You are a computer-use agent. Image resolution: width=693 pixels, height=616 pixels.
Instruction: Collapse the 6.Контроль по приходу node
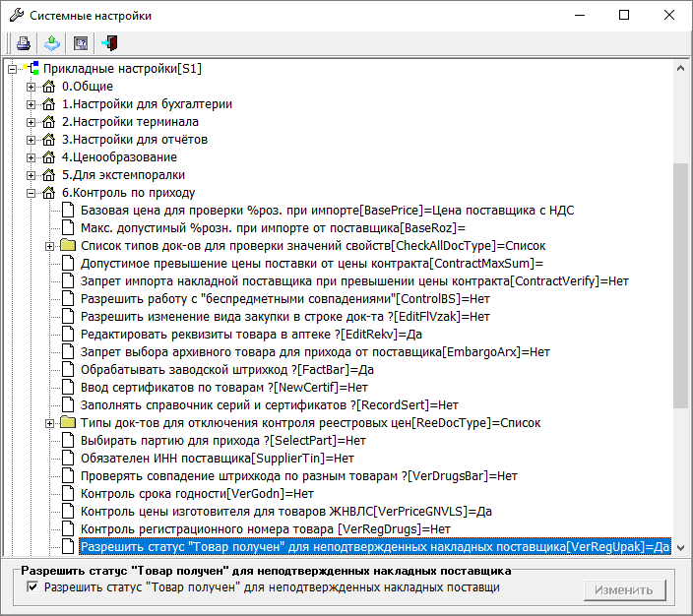pos(31,193)
